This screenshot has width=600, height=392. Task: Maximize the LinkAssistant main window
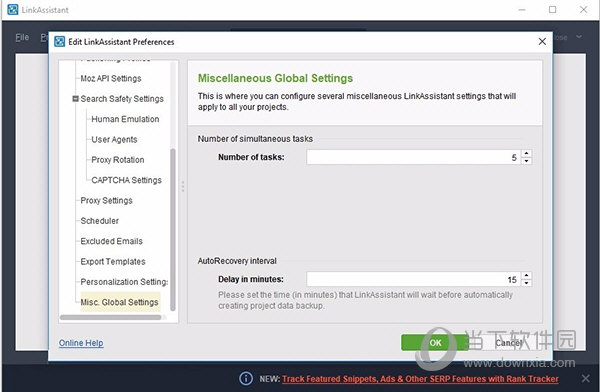click(553, 10)
